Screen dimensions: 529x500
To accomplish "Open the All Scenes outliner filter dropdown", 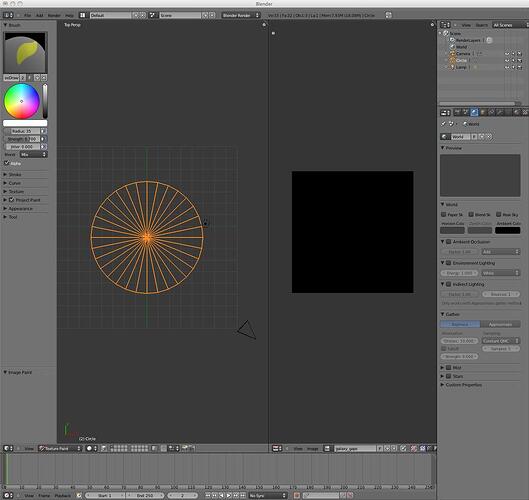I will point(510,25).
